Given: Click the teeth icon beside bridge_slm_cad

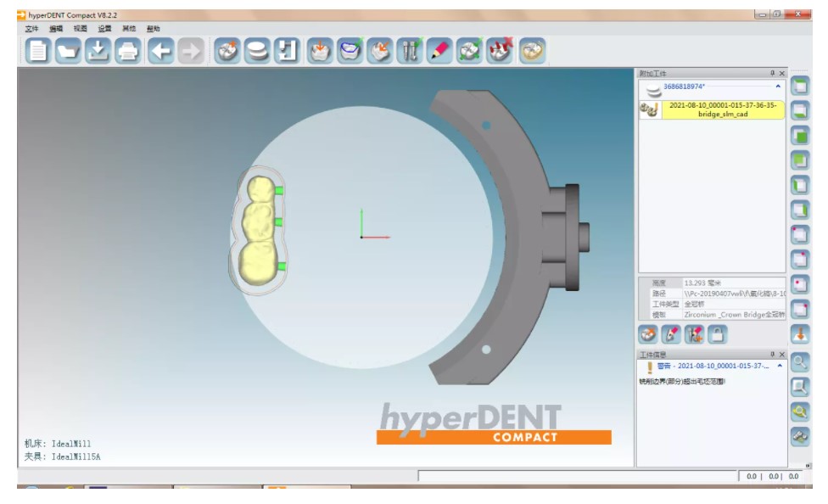Looking at the screenshot, I should [x=650, y=109].
